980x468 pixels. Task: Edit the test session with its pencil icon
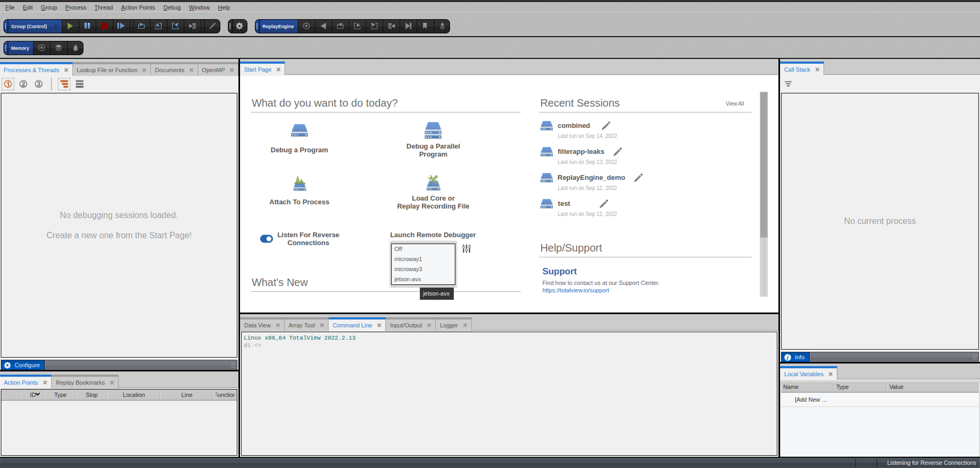point(604,203)
